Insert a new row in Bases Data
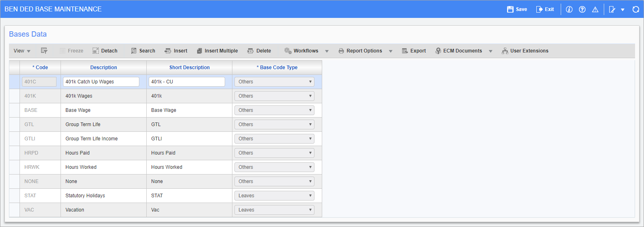Image resolution: width=644 pixels, height=227 pixels. [x=176, y=51]
